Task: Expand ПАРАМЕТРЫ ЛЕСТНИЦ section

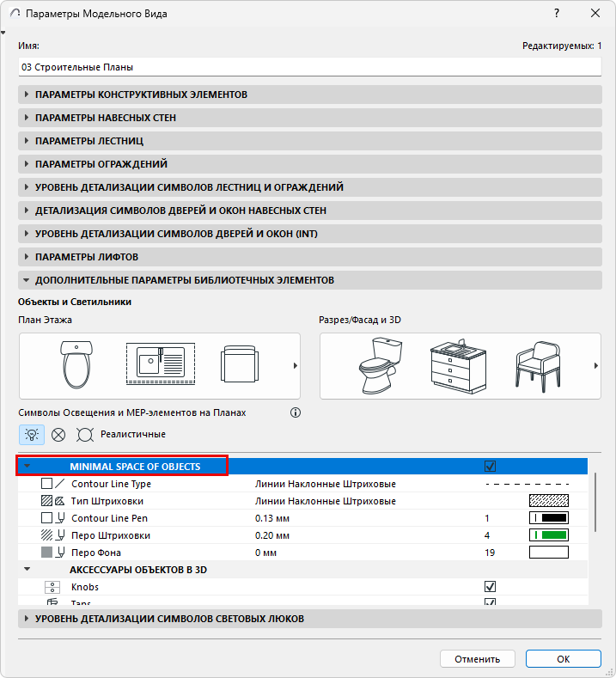Action: (310, 141)
